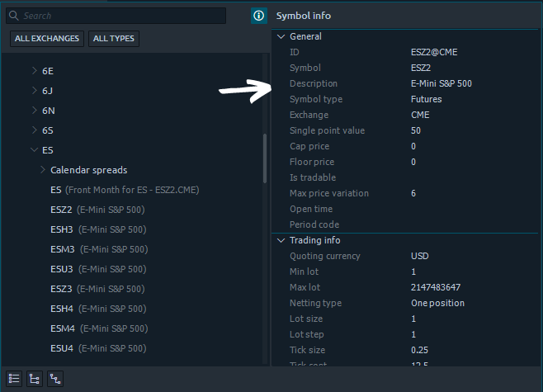Select the ESU3 contract row
The height and width of the screenshot is (392, 543).
tap(98, 269)
